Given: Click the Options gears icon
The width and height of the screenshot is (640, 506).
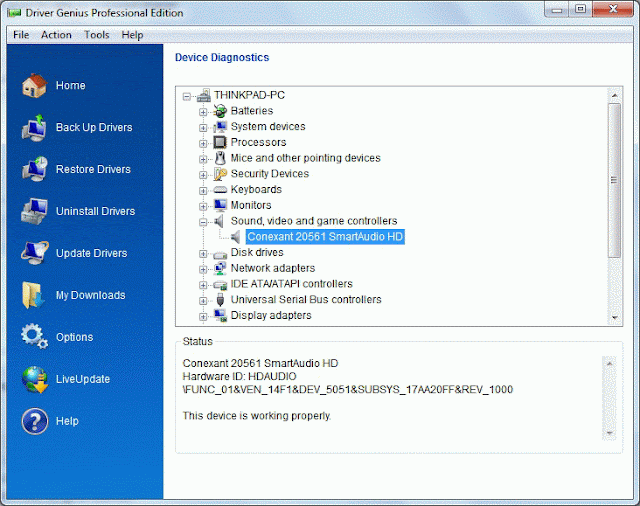Looking at the screenshot, I should tap(34, 336).
